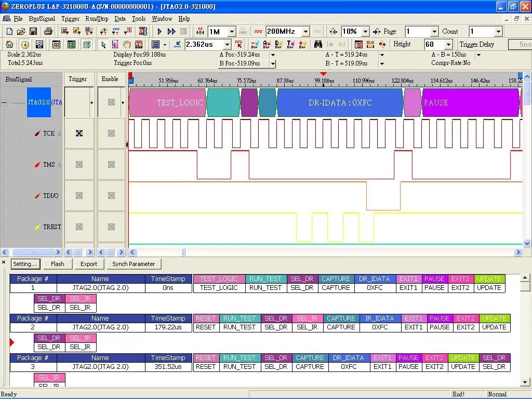Toggle the TCK trigger condition box
The width and height of the screenshot is (532, 399).
[x=79, y=134]
